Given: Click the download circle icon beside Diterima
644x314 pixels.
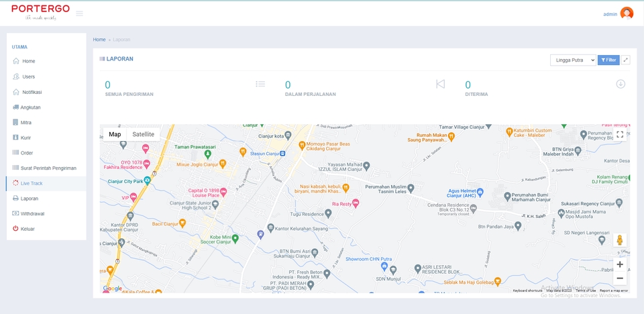Looking at the screenshot, I should pos(621,84).
